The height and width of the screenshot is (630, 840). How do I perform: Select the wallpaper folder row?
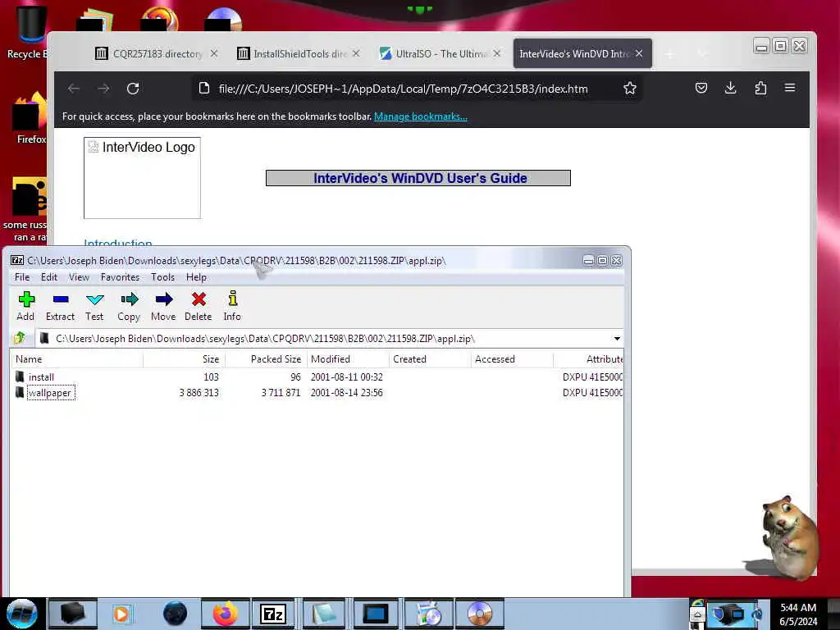pos(316,393)
